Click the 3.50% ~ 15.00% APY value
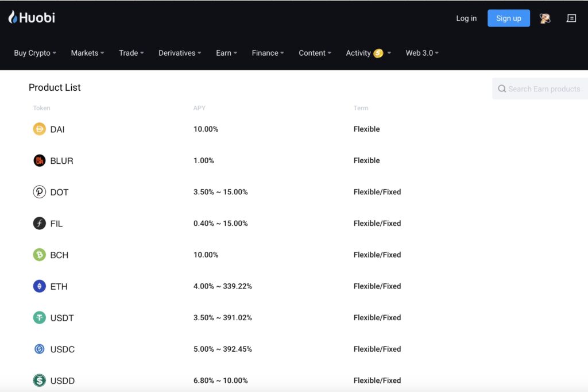 [x=220, y=192]
